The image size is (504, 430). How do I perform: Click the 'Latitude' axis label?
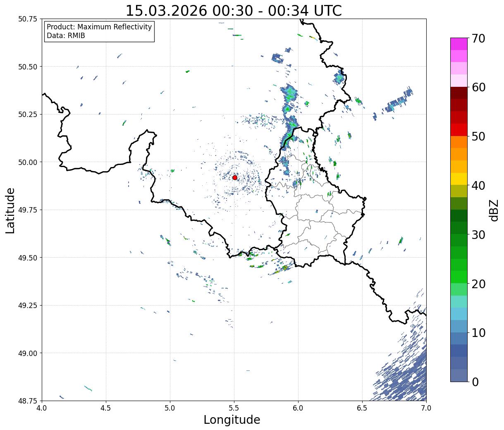(x=10, y=210)
